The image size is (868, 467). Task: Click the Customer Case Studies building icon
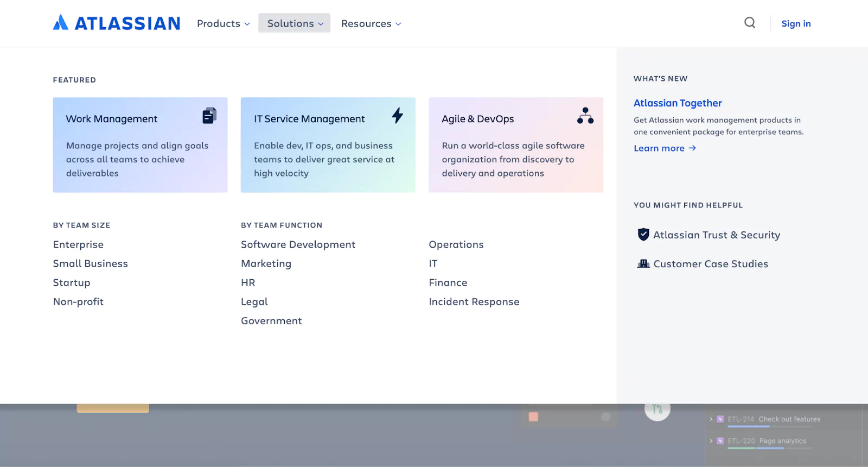643,264
